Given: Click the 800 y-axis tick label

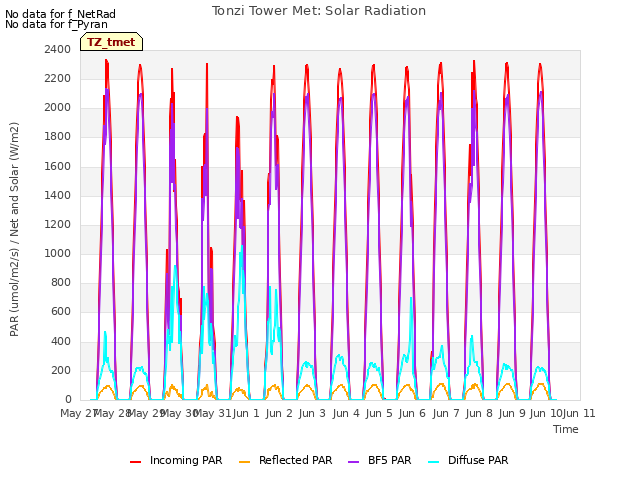Looking at the screenshot, I should click(61, 283).
